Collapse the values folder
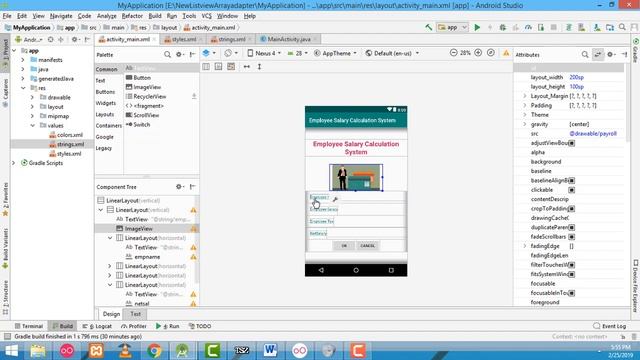This screenshot has width=640, height=360. pos(32,126)
